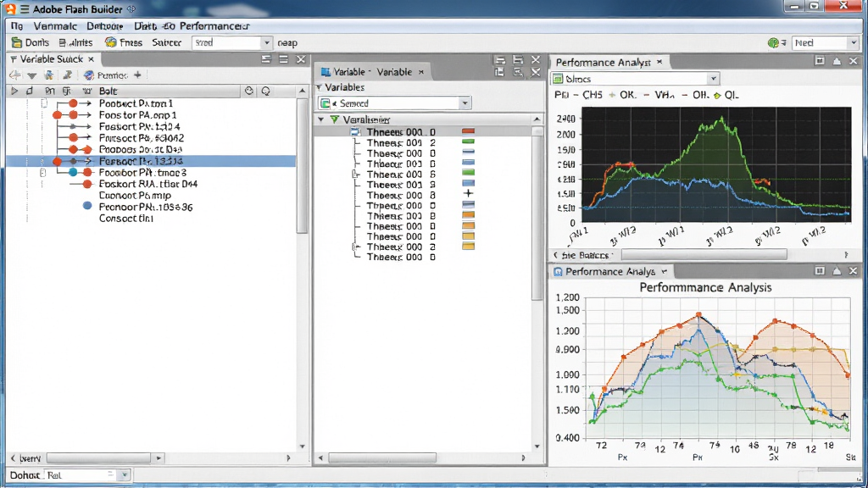Click the down arrow in the left panel toolbar
The height and width of the screenshot is (488, 868).
(32, 75)
